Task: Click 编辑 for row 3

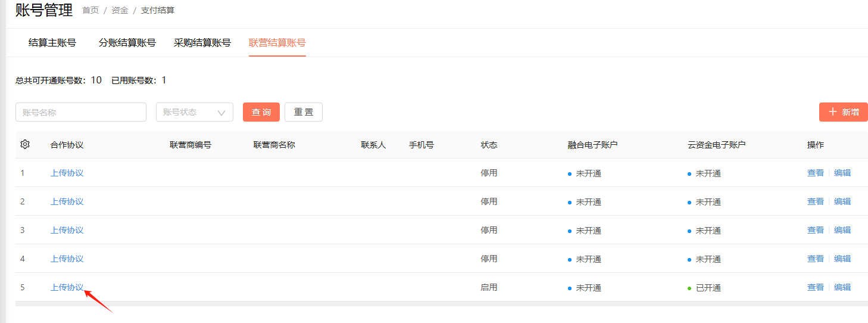Action: coord(842,230)
